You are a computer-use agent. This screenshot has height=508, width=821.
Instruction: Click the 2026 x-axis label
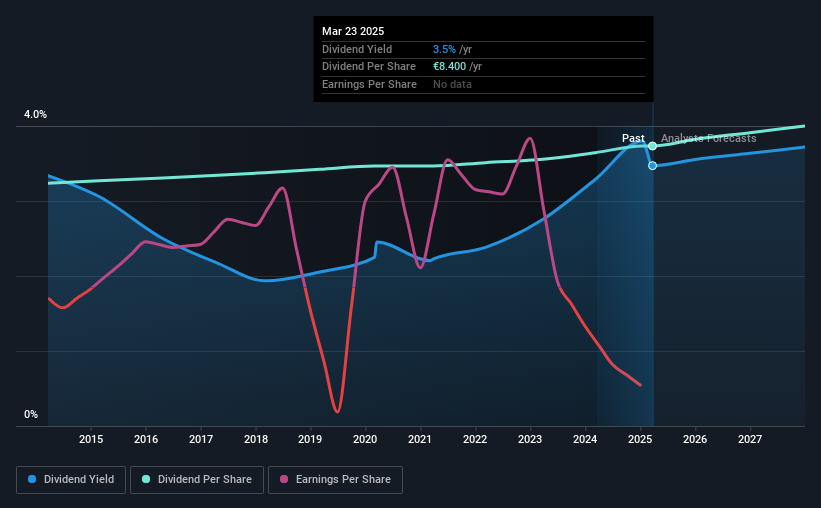click(x=695, y=439)
